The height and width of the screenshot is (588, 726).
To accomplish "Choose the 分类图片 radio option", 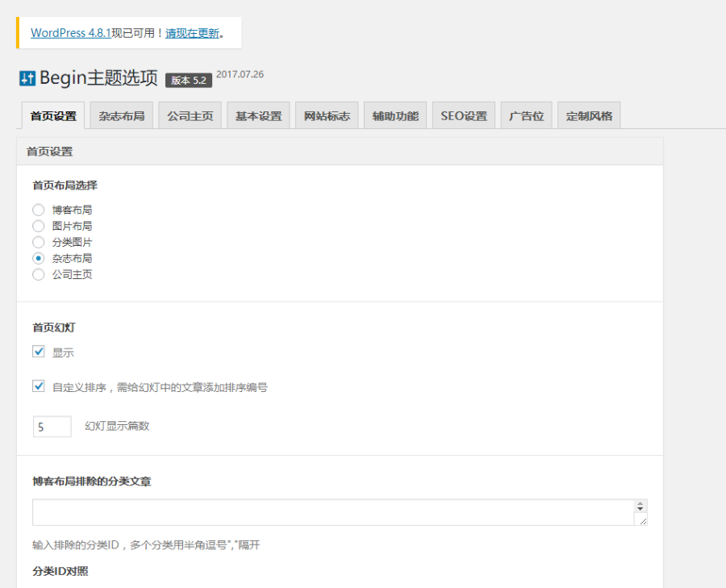I will 39,242.
